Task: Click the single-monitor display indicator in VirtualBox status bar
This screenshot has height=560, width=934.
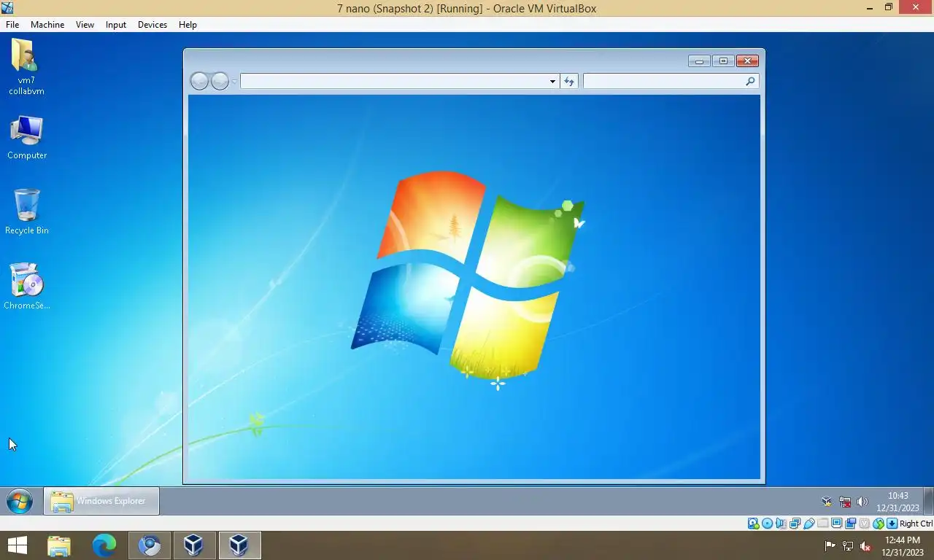Action: click(837, 524)
